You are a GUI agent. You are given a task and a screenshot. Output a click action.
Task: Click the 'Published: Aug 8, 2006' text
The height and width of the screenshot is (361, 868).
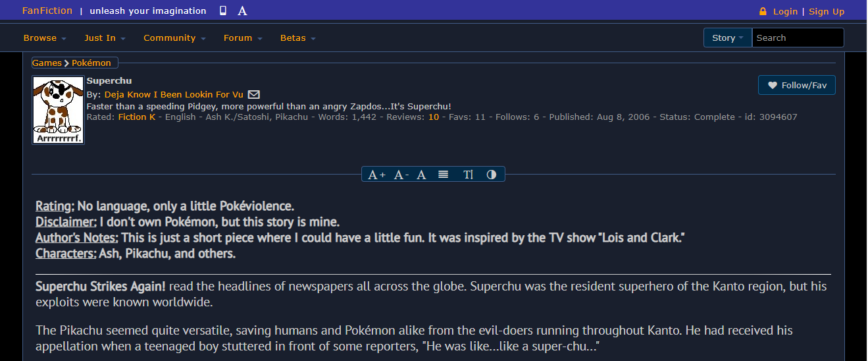[600, 117]
